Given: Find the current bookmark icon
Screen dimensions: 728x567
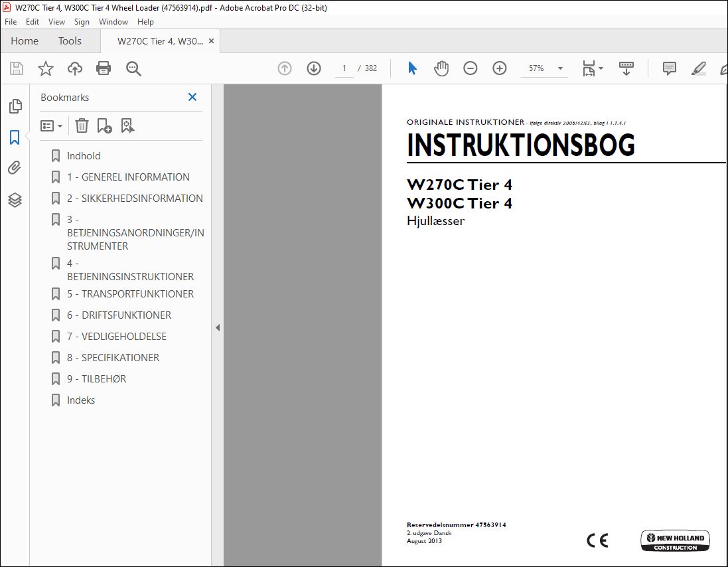Looking at the screenshot, I should (x=127, y=125).
